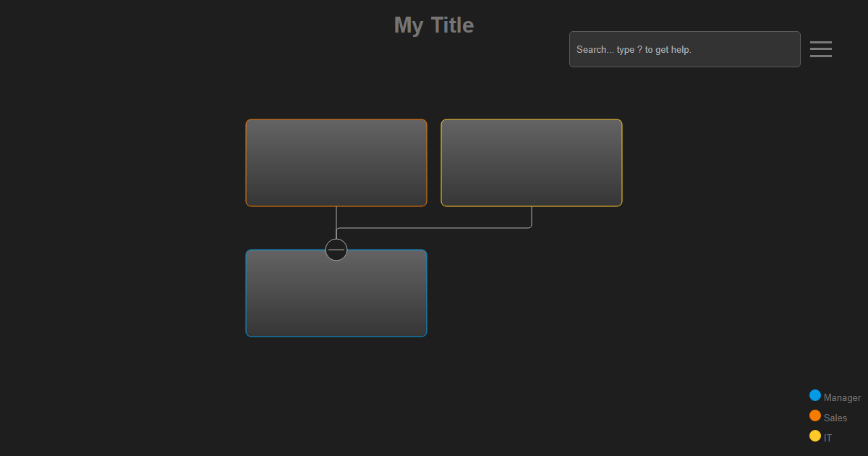
Task: Collapse the tree with the minus button
Action: coord(336,250)
